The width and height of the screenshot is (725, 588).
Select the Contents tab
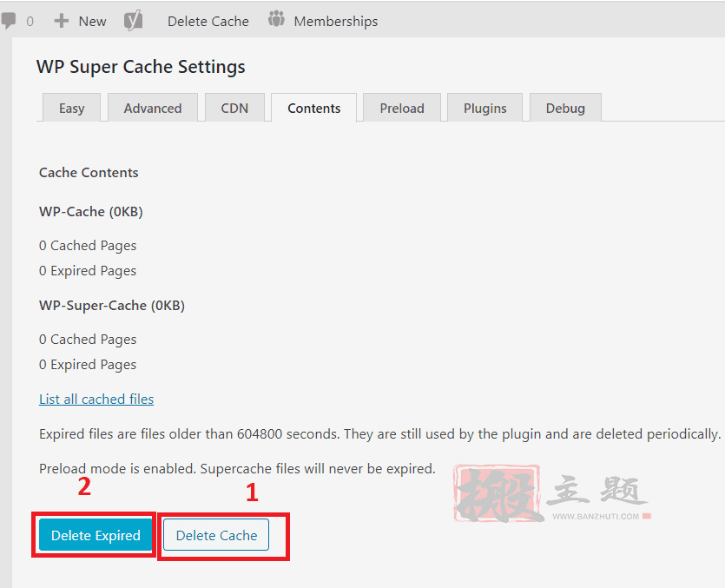[313, 109]
